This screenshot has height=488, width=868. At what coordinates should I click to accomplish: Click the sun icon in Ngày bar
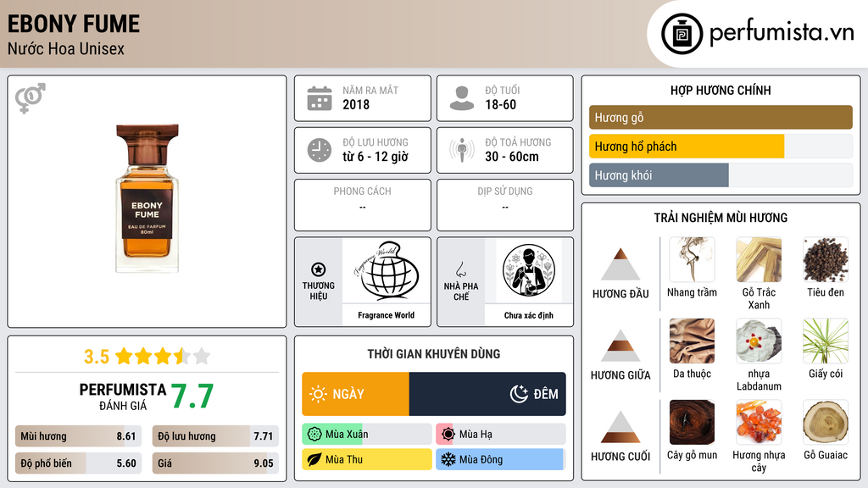319,394
